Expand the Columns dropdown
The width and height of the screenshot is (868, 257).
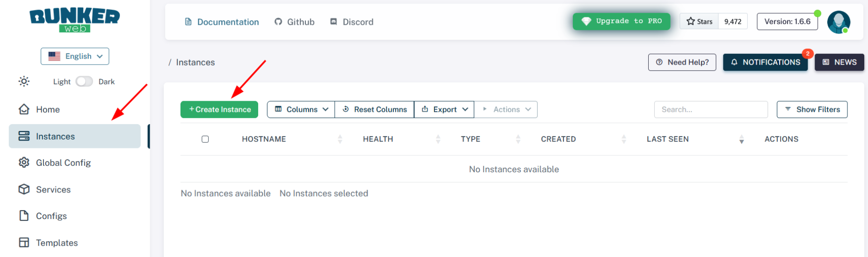[301, 110]
